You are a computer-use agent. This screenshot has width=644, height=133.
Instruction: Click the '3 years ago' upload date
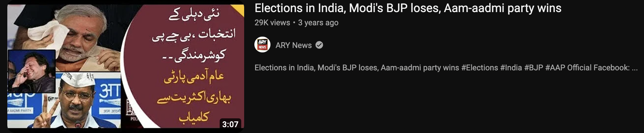(x=318, y=22)
